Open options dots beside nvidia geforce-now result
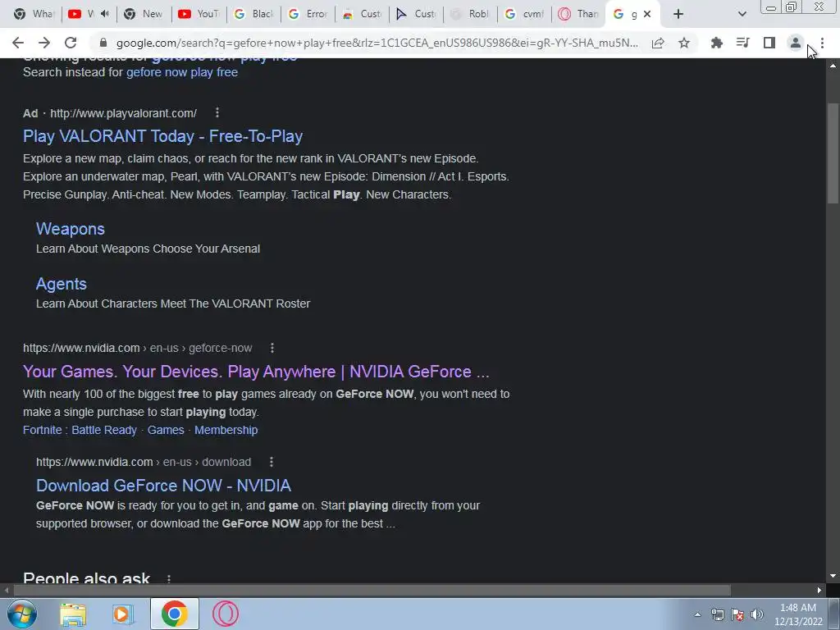The height and width of the screenshot is (630, 840). [272, 348]
